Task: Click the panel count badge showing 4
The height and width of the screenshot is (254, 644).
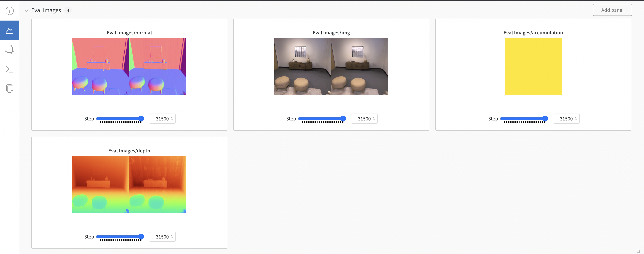Action: coord(68,10)
